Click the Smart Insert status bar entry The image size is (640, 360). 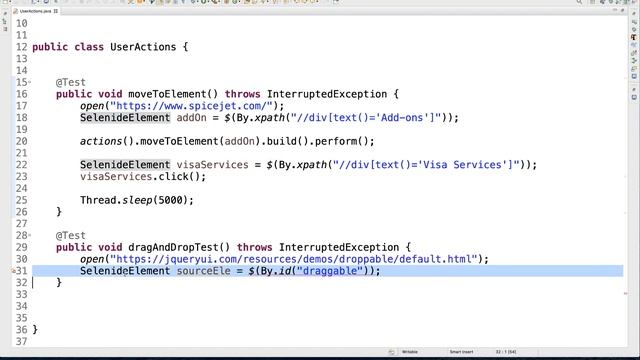(x=461, y=352)
